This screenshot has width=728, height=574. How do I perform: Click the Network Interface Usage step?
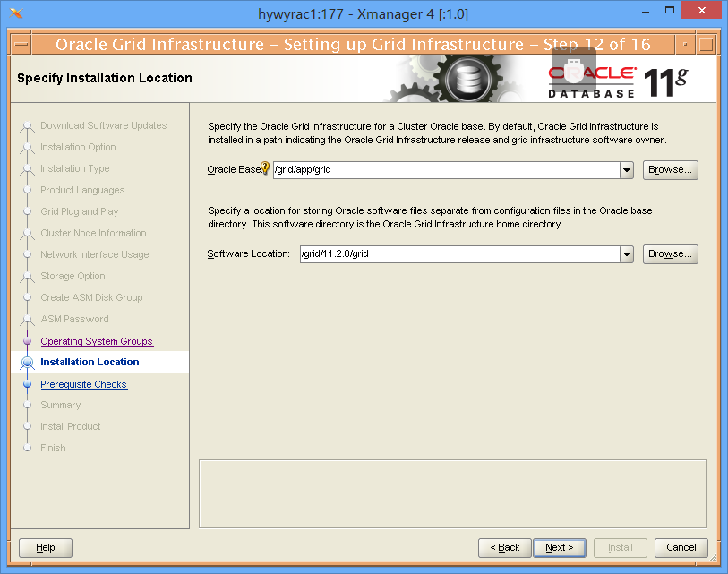tap(95, 254)
